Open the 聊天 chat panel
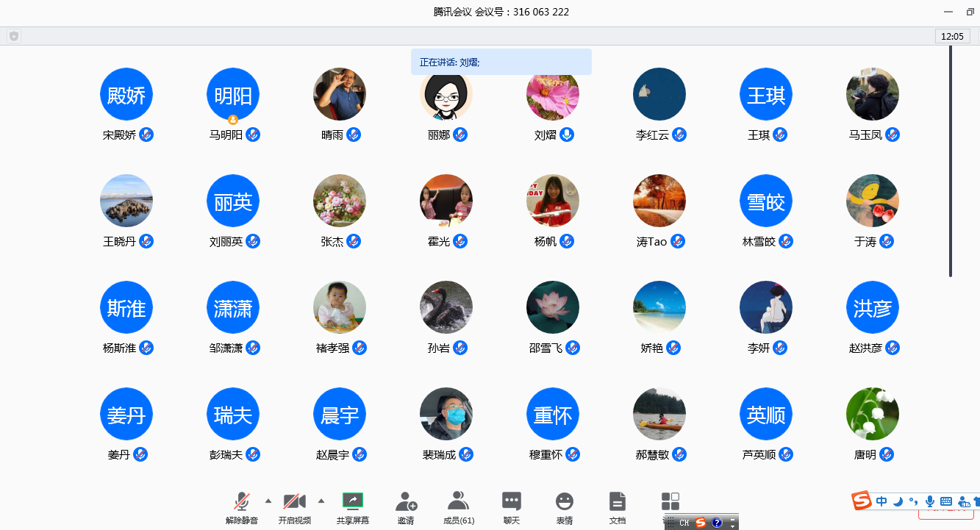 512,502
